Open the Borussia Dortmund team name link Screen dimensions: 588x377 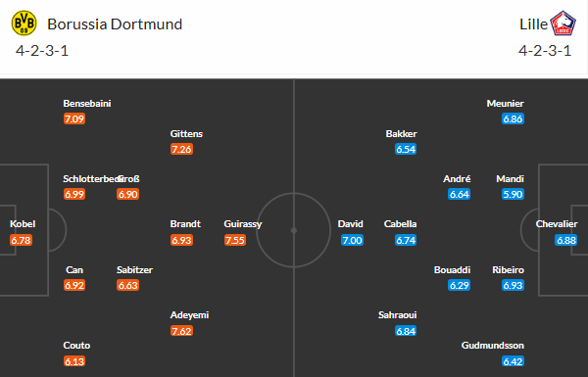tap(115, 24)
